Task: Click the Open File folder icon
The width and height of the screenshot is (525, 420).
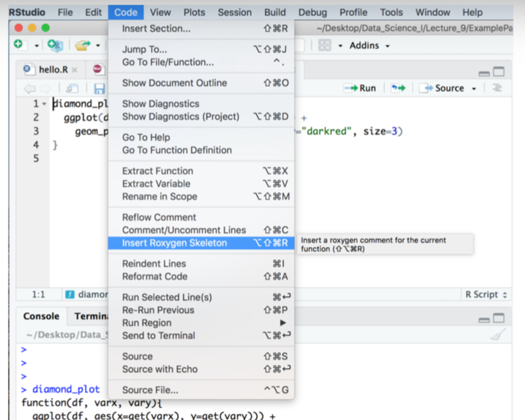Action: click(x=82, y=45)
